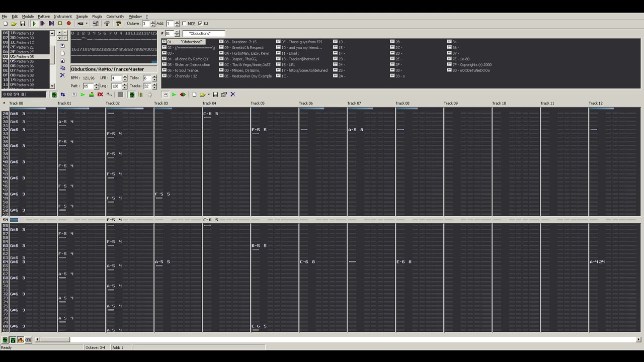Increase the instrument number stepper
Image resolution: width=644 pixels, height=362 pixels.
coord(177,32)
